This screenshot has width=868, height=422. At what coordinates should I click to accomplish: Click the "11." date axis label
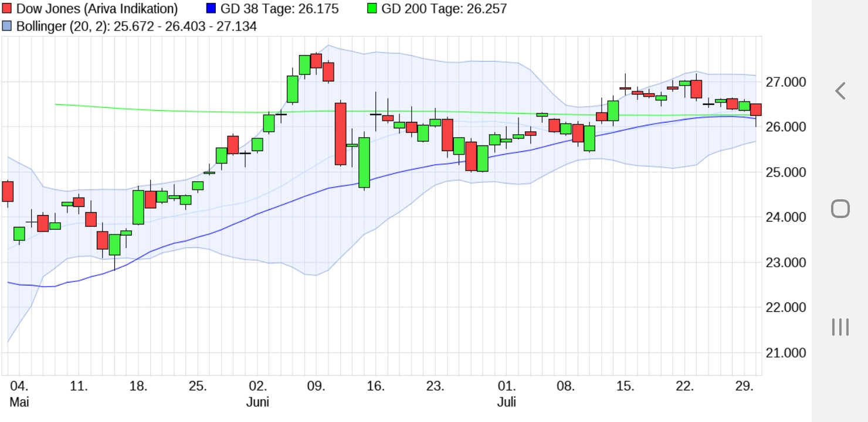click(79, 386)
